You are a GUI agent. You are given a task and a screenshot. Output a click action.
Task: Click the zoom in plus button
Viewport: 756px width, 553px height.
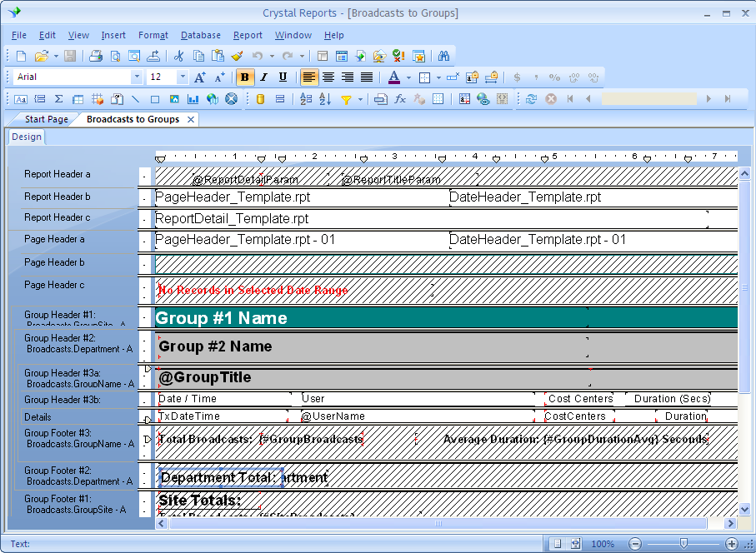[732, 544]
